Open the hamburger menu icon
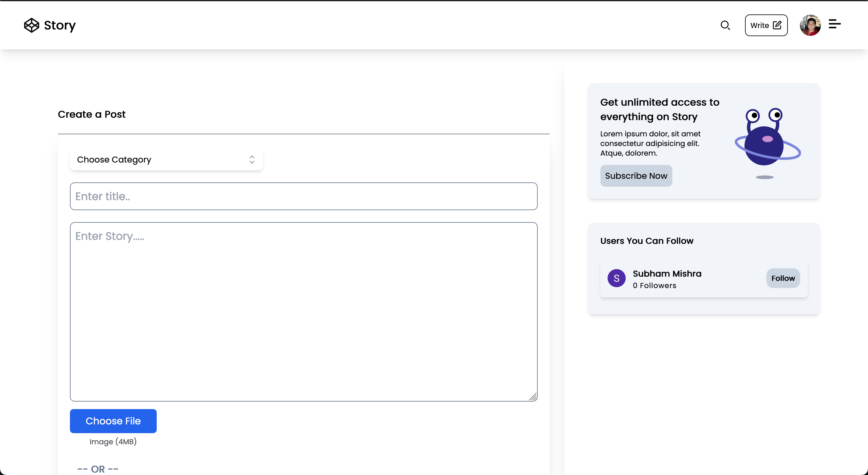 coord(834,24)
